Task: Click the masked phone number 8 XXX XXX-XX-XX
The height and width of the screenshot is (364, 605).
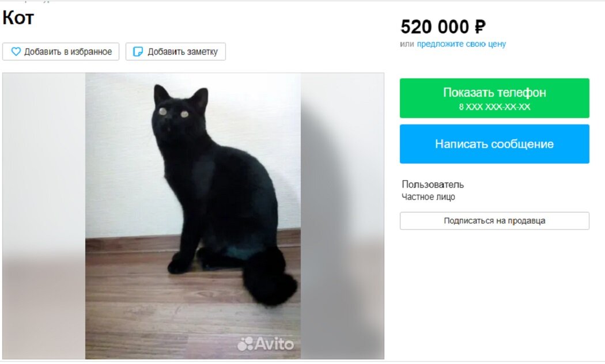Action: click(x=494, y=107)
